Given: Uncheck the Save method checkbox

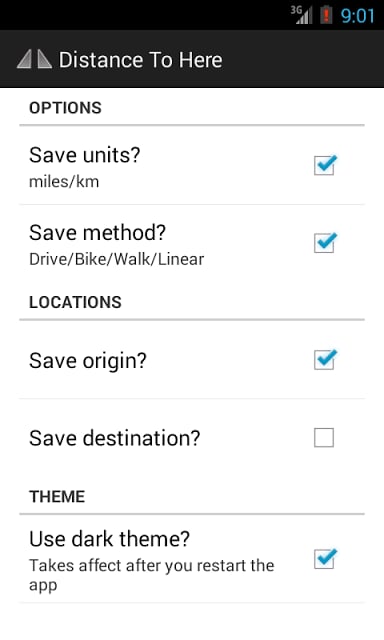Looking at the screenshot, I should 325,243.
